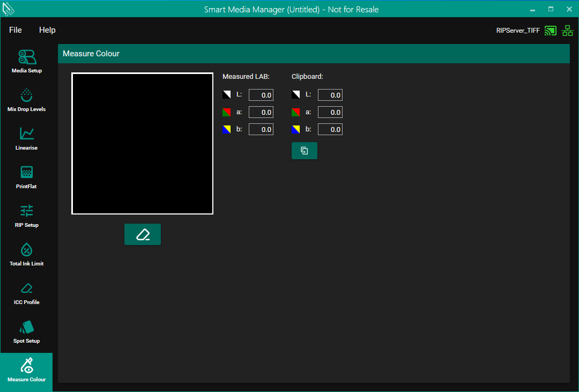Click the green network connection icon

(567, 31)
